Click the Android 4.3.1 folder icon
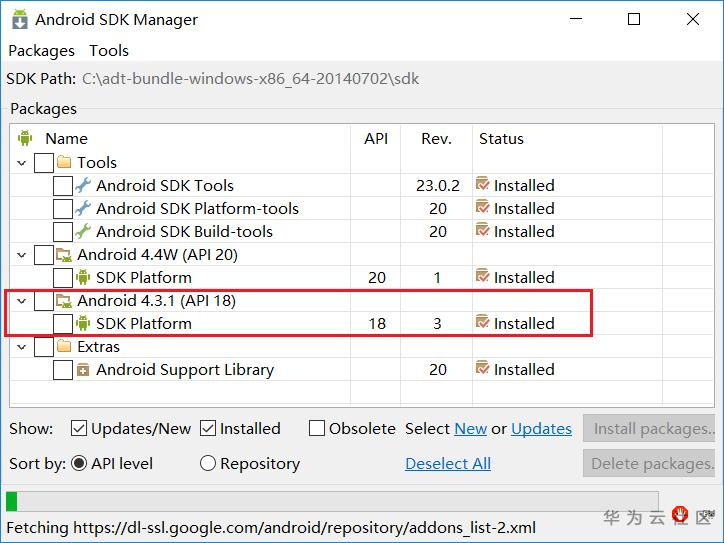Image resolution: width=724 pixels, height=543 pixels. (64, 300)
